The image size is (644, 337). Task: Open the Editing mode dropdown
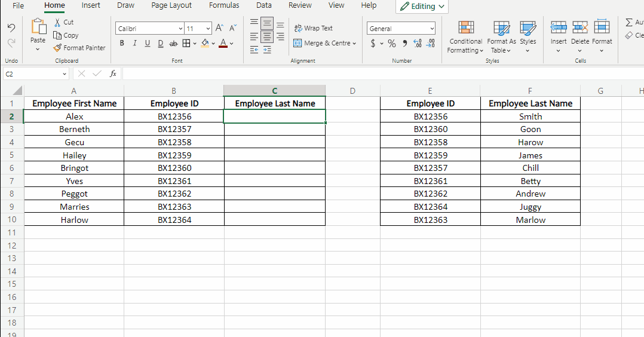pyautogui.click(x=422, y=7)
